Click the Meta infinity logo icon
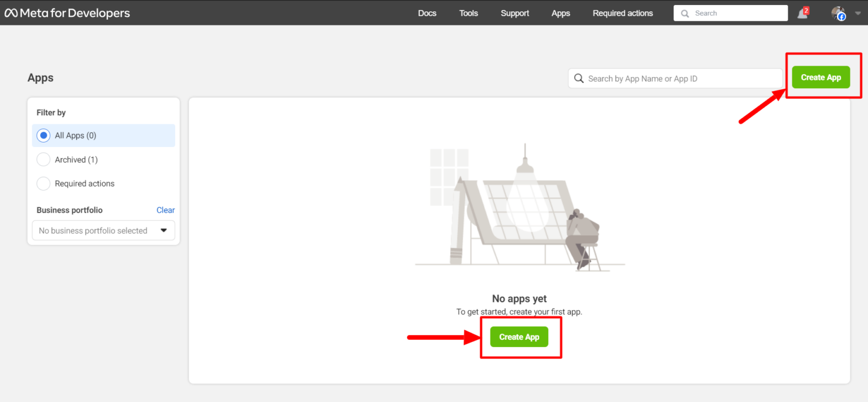The width and height of the screenshot is (868, 402). coord(10,12)
